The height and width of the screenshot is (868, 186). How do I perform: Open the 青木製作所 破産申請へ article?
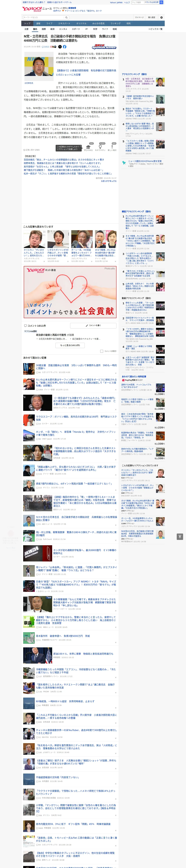pos(63,636)
